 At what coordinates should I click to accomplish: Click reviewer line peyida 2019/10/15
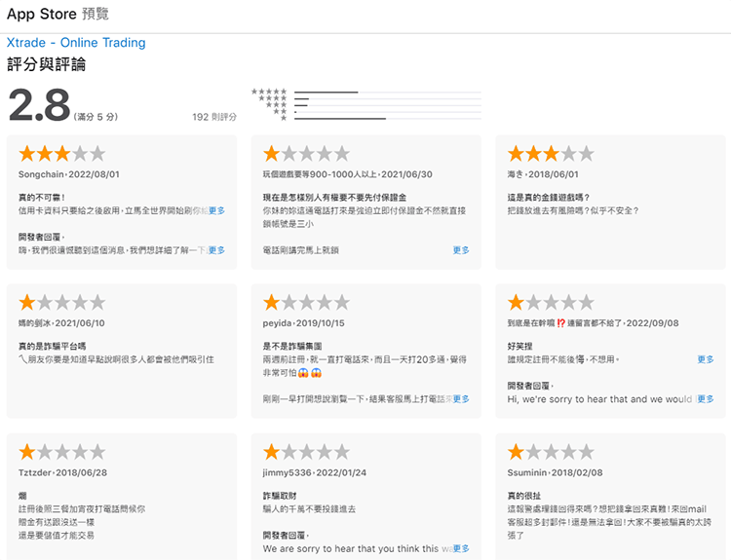(303, 323)
